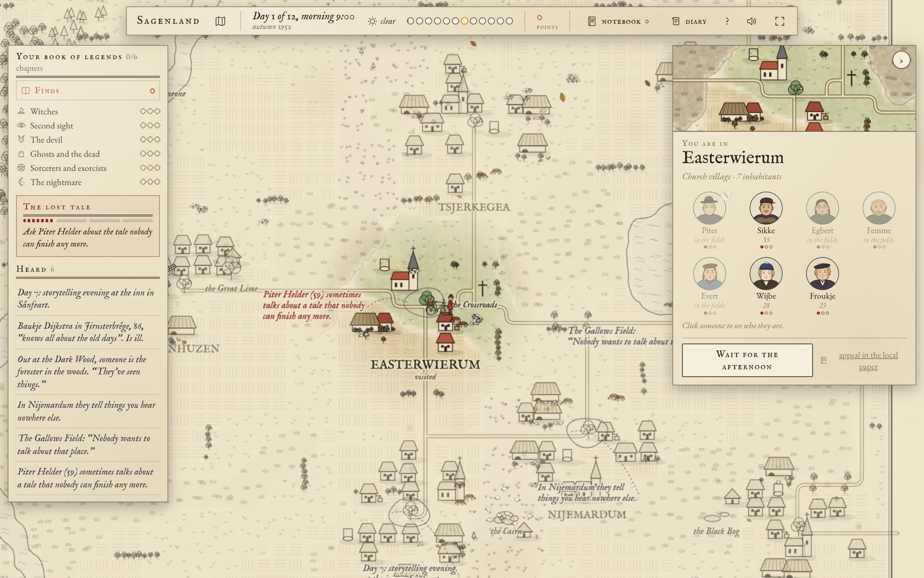Select the highlighted day-progress circle
Image resolution: width=924 pixels, height=578 pixels.
(464, 21)
